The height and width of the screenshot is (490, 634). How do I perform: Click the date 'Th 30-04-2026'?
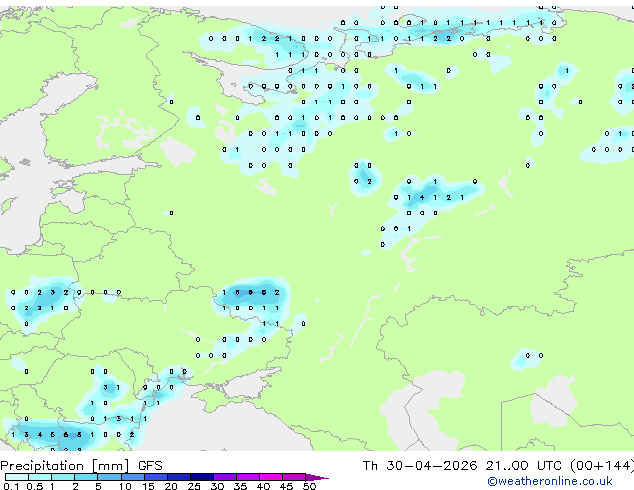click(420, 466)
